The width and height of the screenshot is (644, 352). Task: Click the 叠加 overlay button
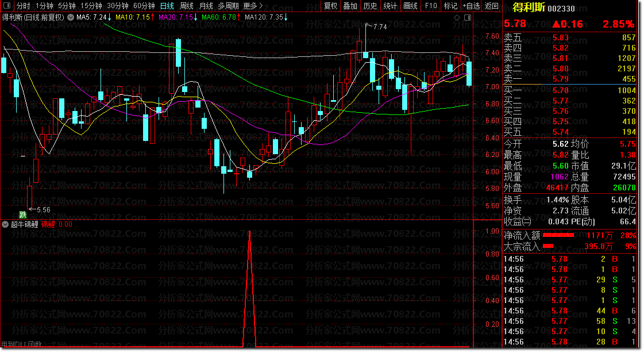pos(350,6)
